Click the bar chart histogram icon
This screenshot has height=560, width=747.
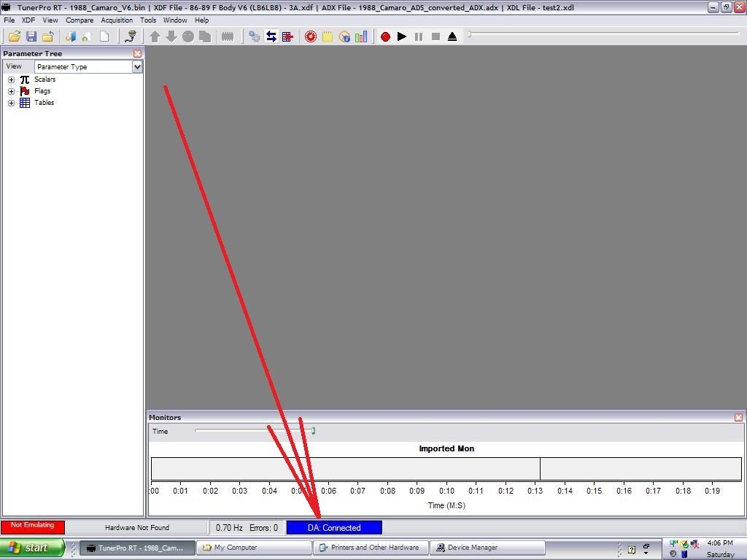point(361,36)
